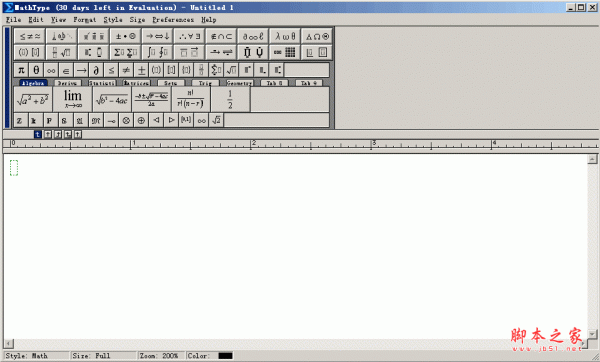Insert the not-equal (≠) symbol
The width and height of the screenshot is (600, 362).
(126, 70)
